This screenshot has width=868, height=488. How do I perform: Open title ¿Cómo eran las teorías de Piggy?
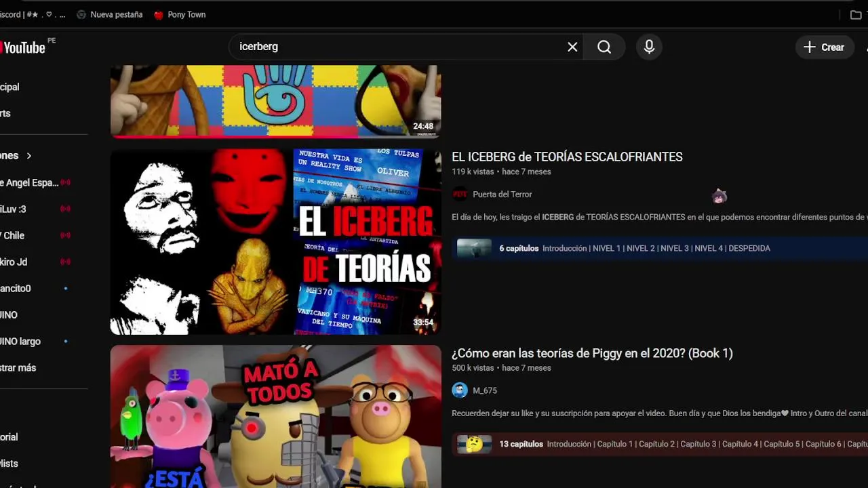592,353
